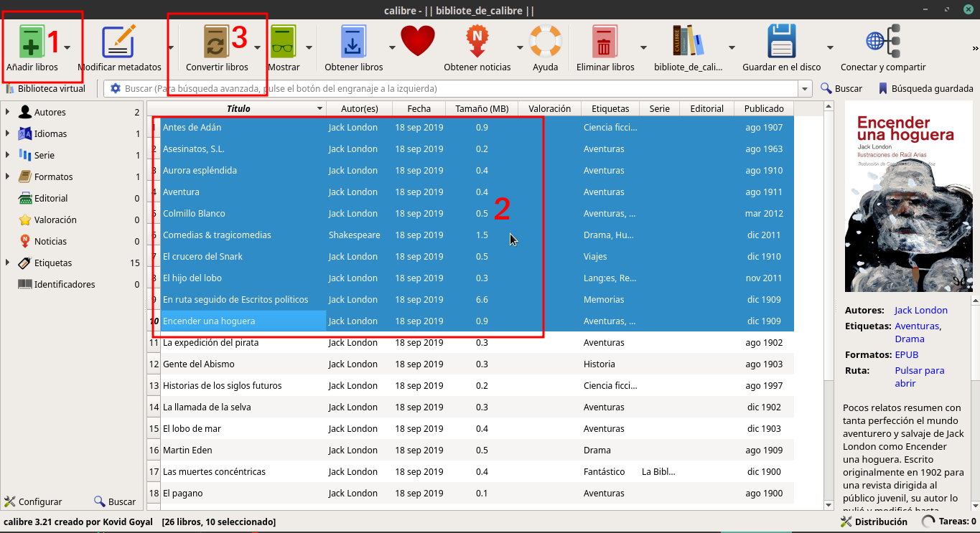Click the search gear advanced icon
Viewport: 980px width, 533px height.
click(x=115, y=89)
